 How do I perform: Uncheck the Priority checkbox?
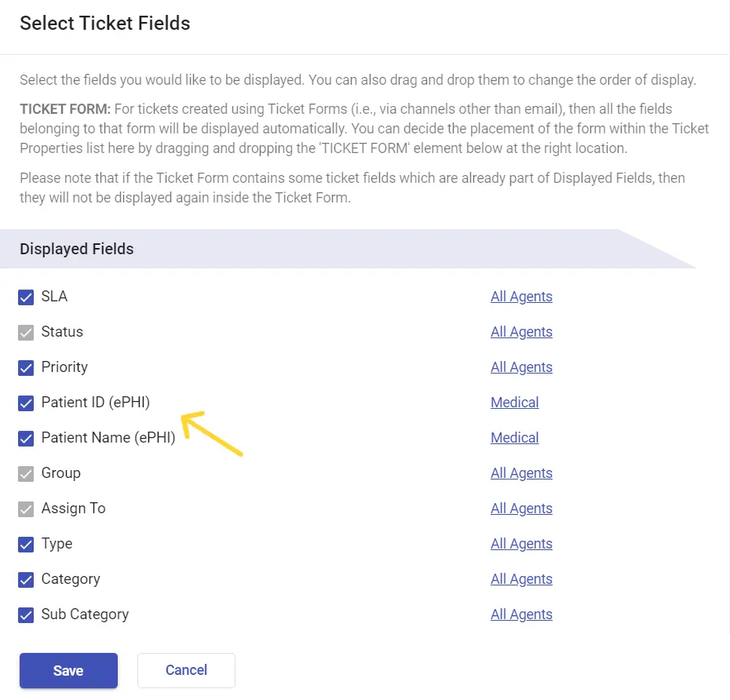[27, 368]
